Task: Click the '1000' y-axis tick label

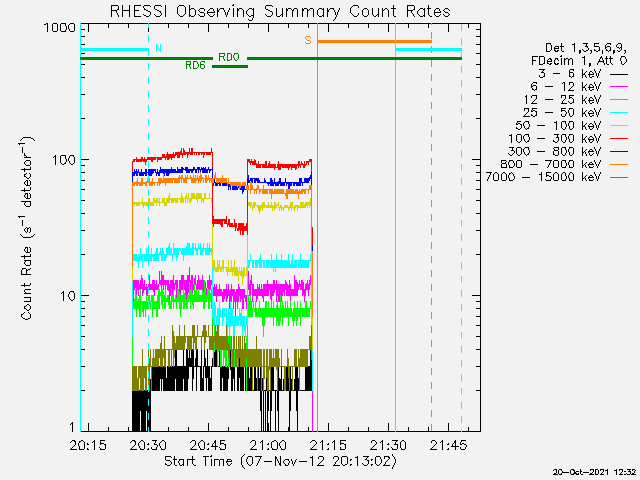Action: point(60,28)
